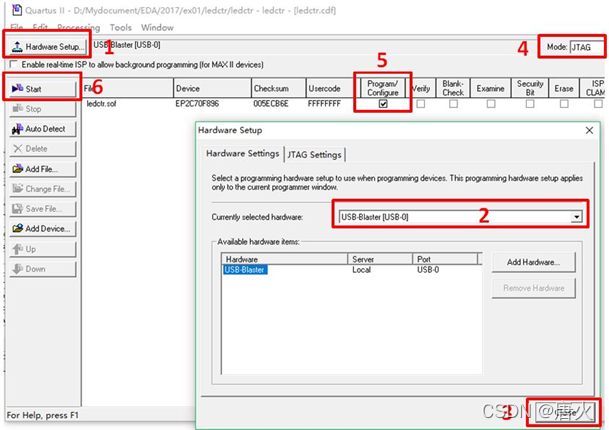
Task: Toggle Examine checkbox for ledctr.sof
Action: (491, 104)
